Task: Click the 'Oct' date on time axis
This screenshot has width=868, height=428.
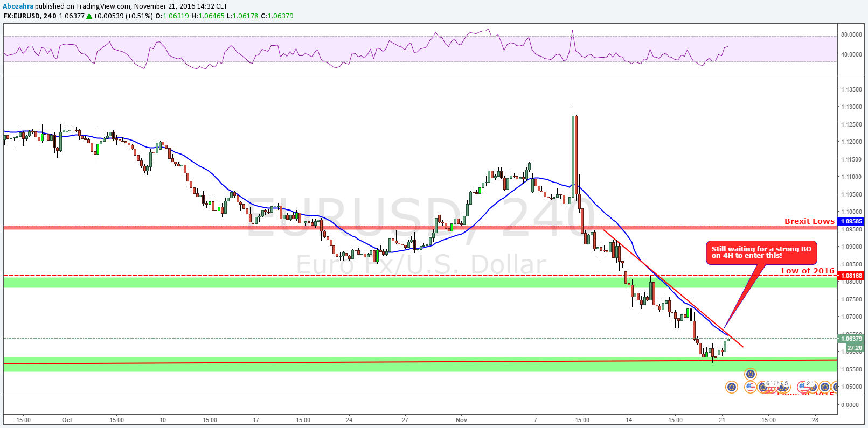Action: [x=67, y=420]
